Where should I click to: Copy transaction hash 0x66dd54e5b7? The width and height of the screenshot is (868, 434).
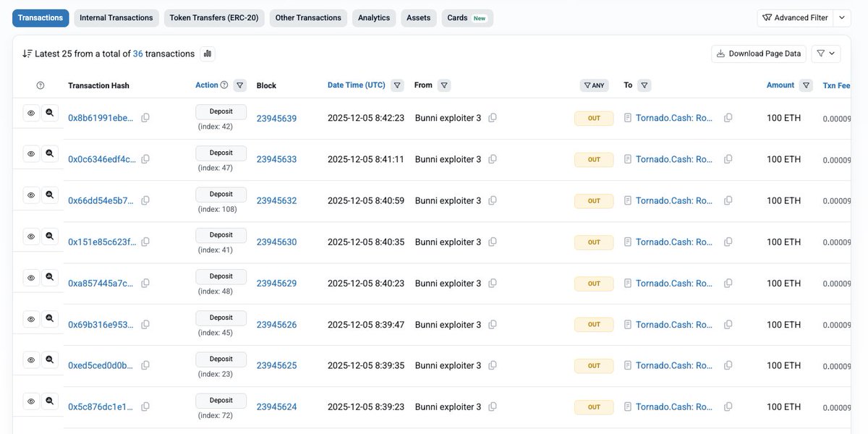pyautogui.click(x=145, y=200)
